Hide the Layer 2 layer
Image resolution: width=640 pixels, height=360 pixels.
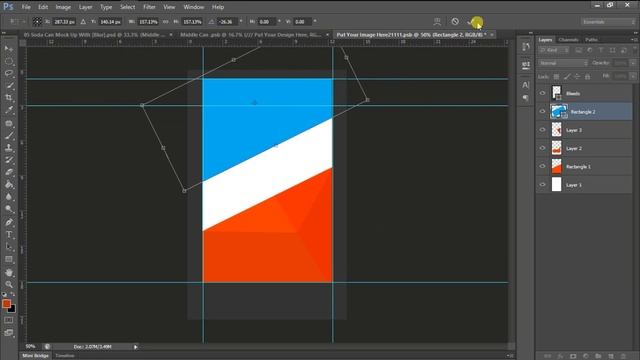[x=542, y=148]
